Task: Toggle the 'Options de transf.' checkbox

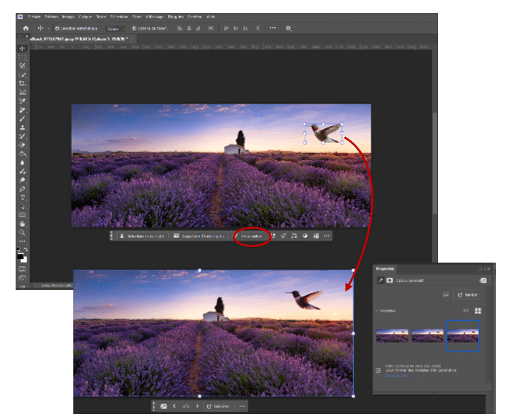Action: [x=134, y=28]
